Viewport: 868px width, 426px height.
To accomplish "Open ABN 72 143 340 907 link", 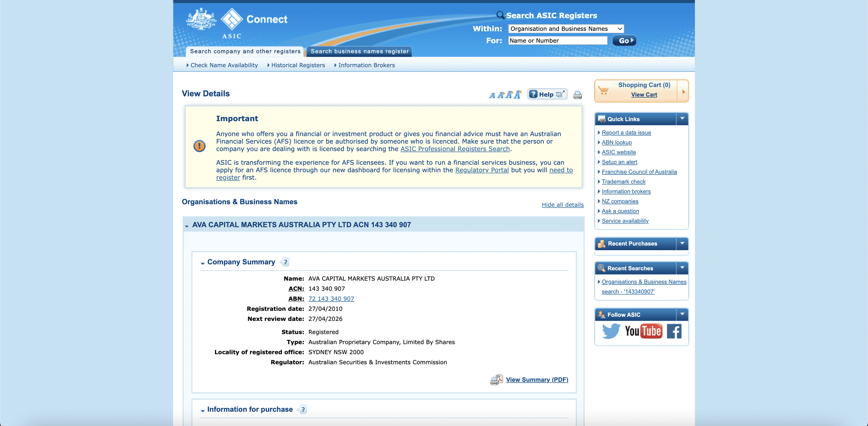I will pyautogui.click(x=331, y=299).
